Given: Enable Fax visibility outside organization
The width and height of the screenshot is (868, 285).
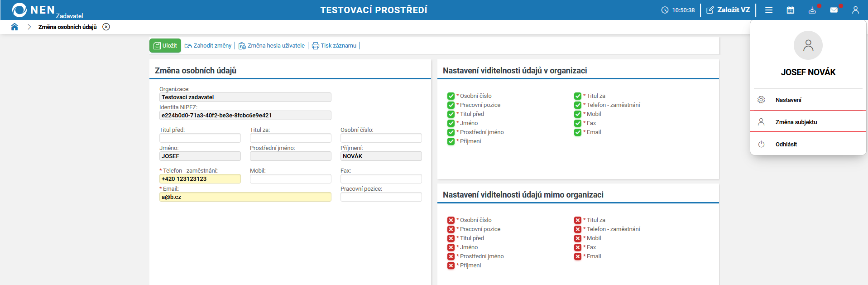Looking at the screenshot, I should [578, 247].
